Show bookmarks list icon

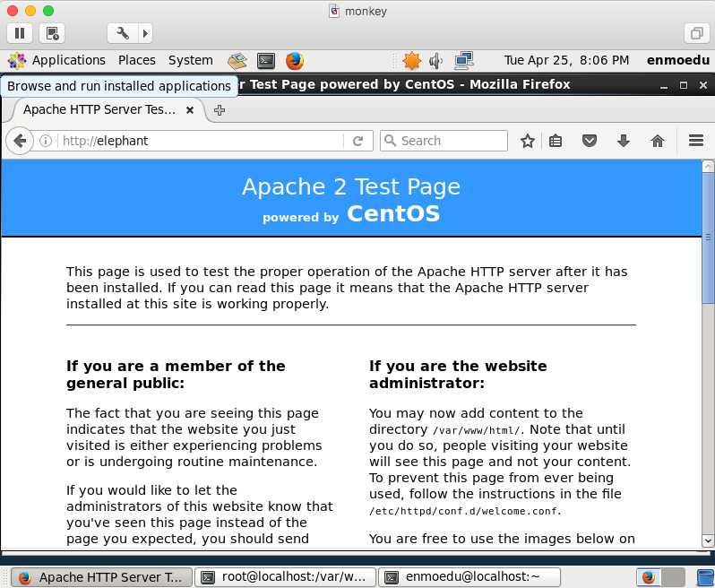click(x=556, y=141)
